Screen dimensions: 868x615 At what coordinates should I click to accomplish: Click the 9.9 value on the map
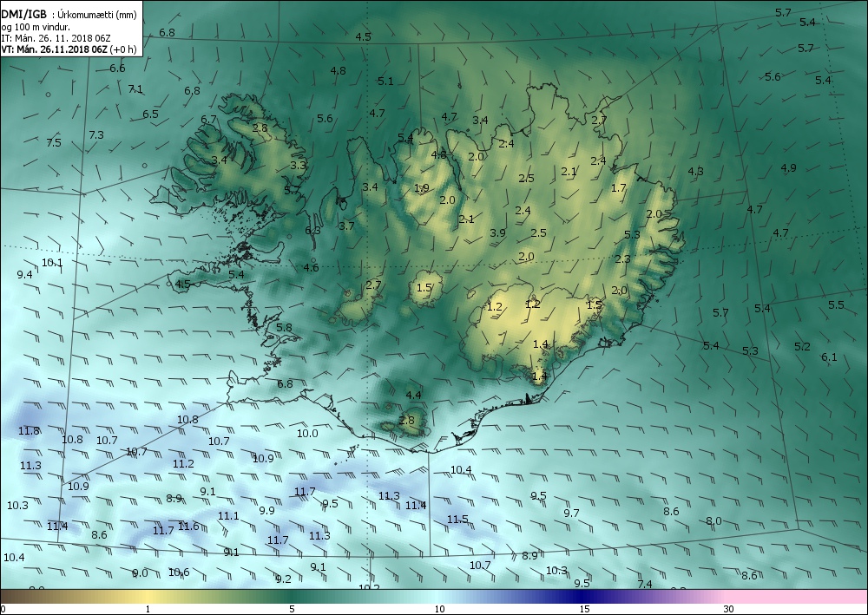[266, 510]
